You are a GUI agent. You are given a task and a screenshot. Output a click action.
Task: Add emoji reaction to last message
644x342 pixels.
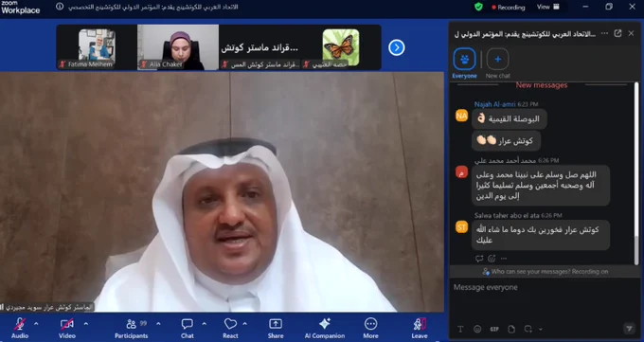(492, 259)
